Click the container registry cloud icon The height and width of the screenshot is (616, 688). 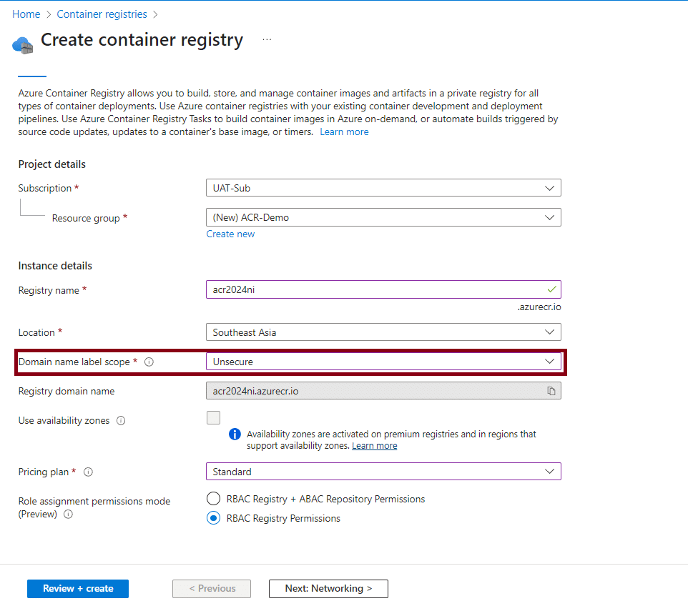click(x=23, y=44)
